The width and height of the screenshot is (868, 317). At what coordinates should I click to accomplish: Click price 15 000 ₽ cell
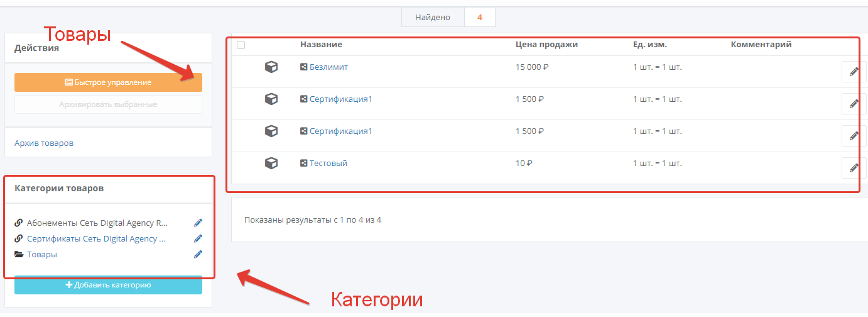click(x=532, y=67)
